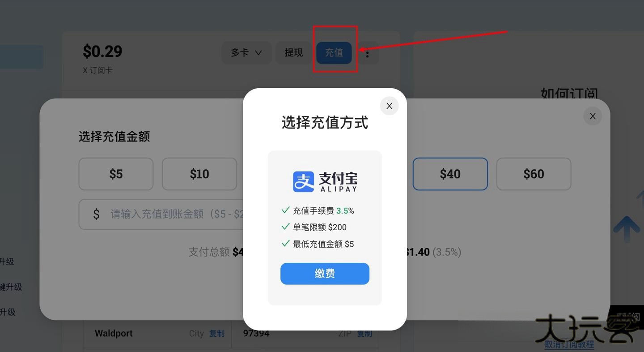Copy the City value Waldport
This screenshot has height=352, width=644.
[217, 333]
